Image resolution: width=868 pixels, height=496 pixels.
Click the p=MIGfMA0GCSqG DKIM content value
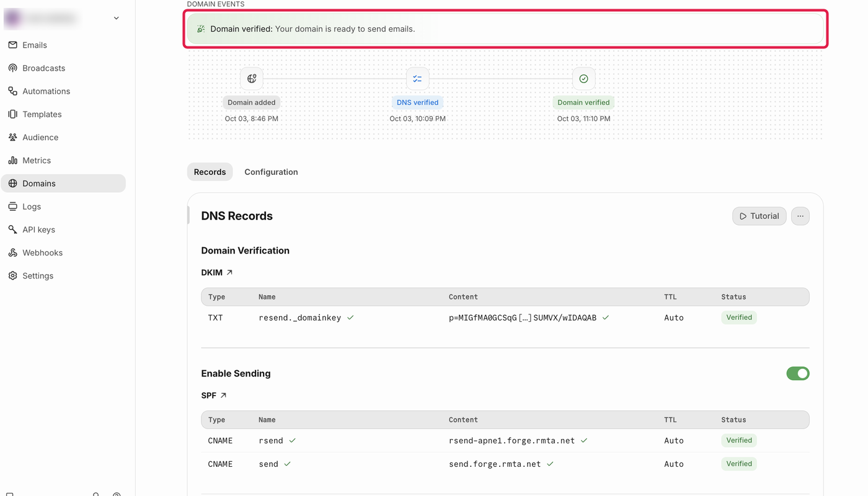tap(523, 317)
